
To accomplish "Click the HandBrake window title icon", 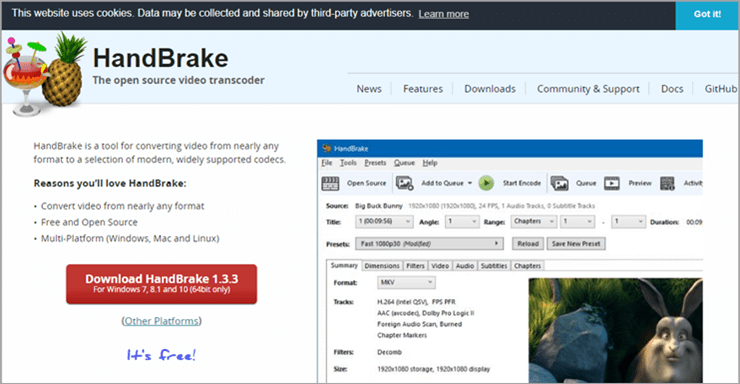I will point(326,149).
